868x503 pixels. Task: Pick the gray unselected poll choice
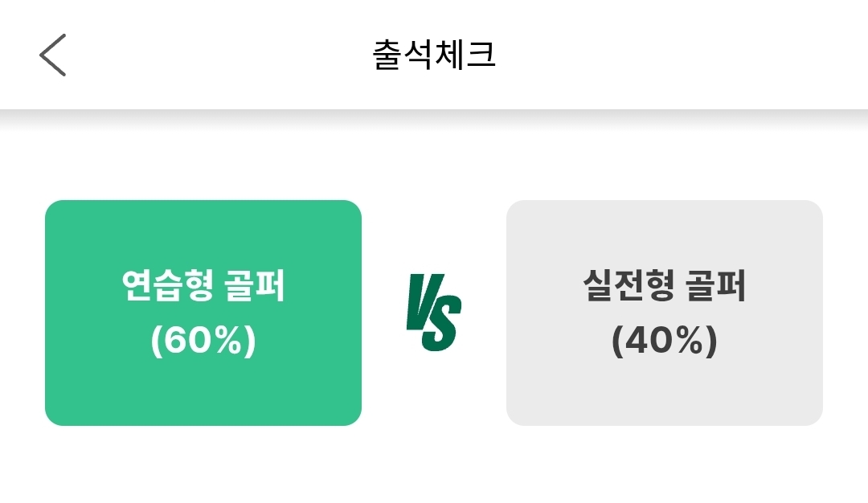[665, 313]
